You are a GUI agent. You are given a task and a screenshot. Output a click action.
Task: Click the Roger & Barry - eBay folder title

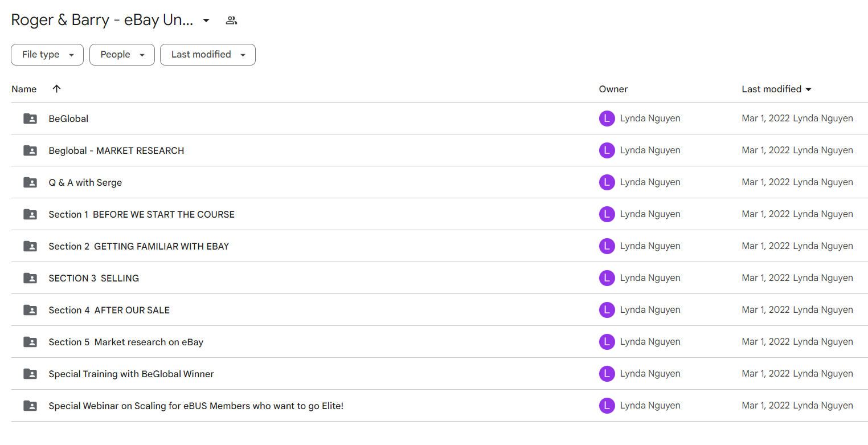[102, 21]
